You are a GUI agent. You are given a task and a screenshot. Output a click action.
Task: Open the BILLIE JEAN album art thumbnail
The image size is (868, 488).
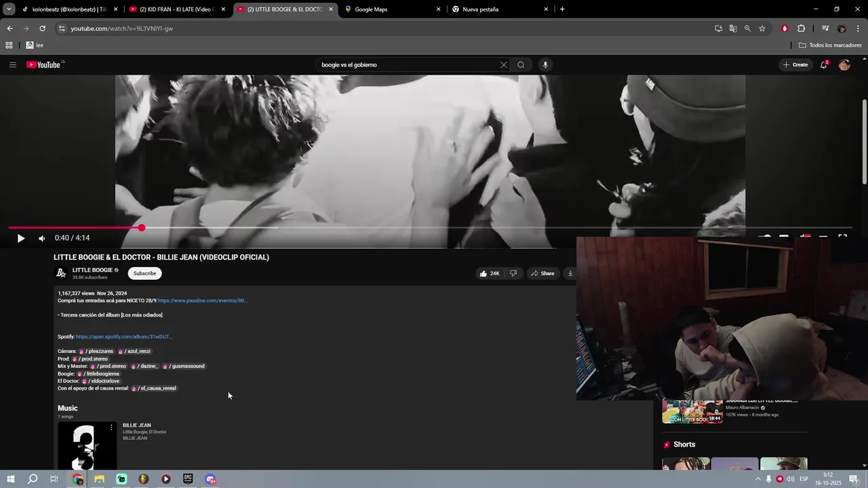(x=87, y=445)
